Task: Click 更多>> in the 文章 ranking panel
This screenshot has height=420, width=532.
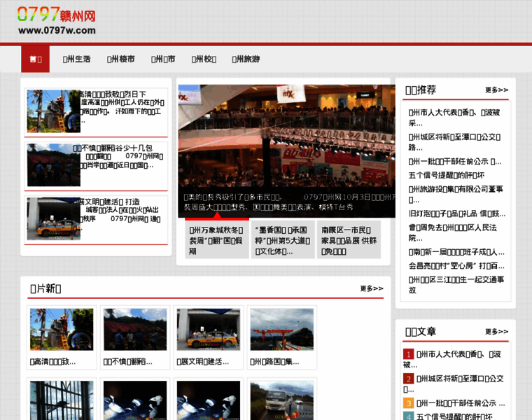Action: 497,332
